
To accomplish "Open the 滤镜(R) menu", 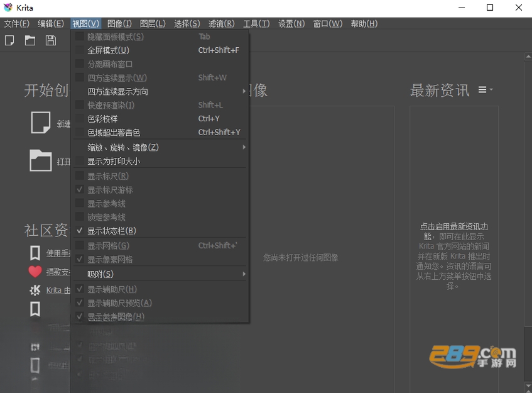I will click(x=221, y=24).
